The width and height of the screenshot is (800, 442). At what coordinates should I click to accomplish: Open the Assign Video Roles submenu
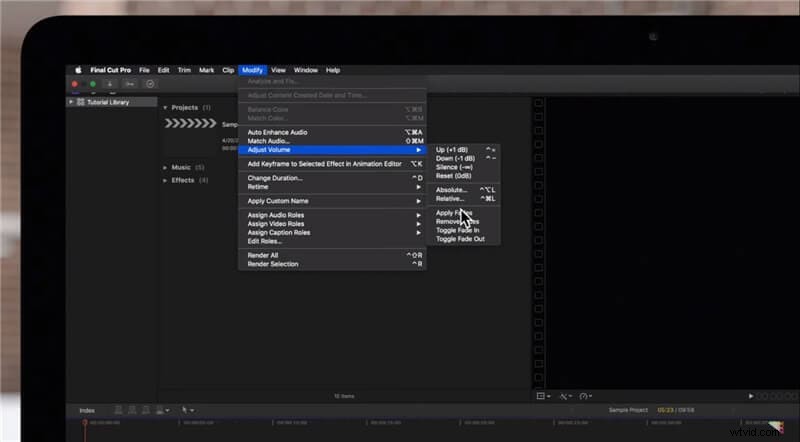coord(332,224)
